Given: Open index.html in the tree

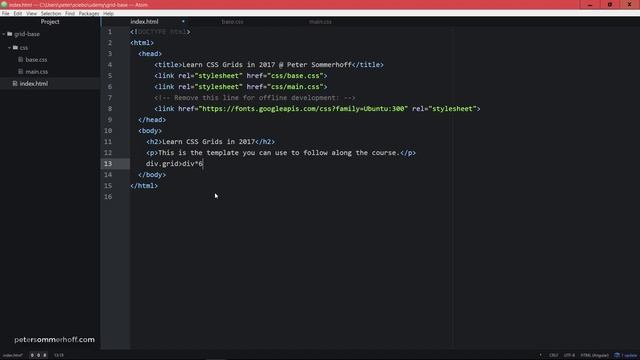Looking at the screenshot, I should pos(34,84).
